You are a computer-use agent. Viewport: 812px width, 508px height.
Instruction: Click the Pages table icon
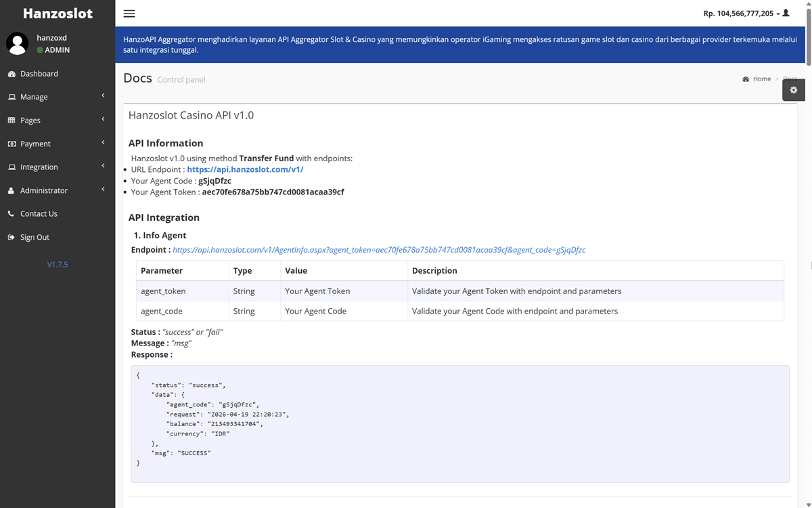tap(12, 121)
